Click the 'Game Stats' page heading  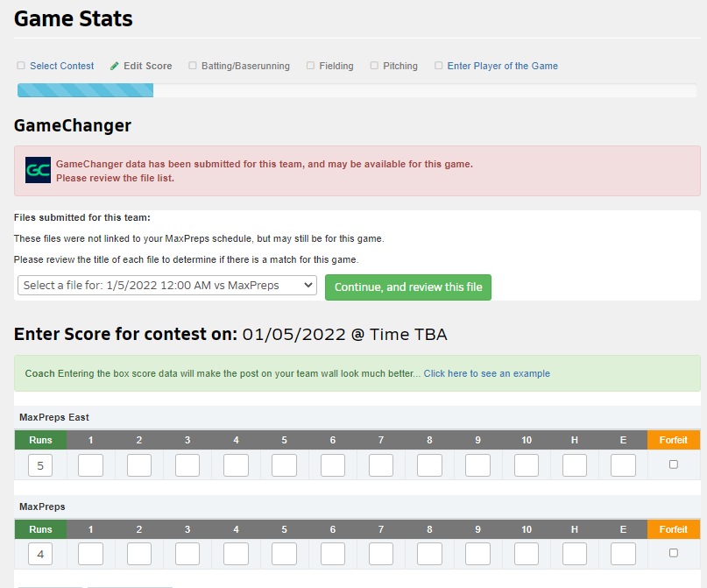click(x=74, y=19)
